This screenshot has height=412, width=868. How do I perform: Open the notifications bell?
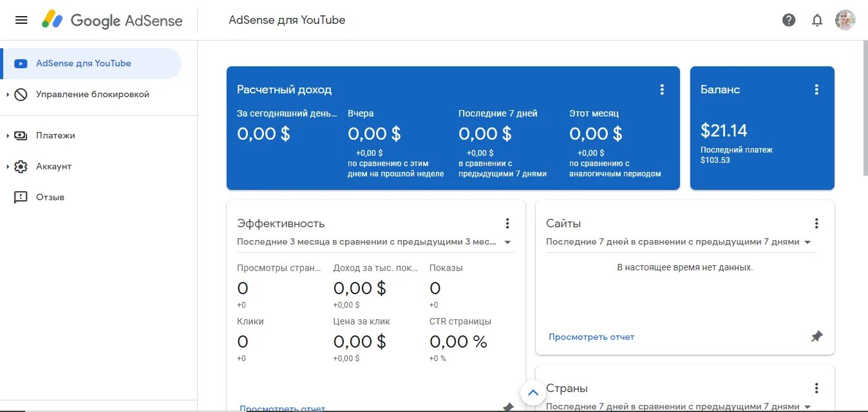(817, 20)
